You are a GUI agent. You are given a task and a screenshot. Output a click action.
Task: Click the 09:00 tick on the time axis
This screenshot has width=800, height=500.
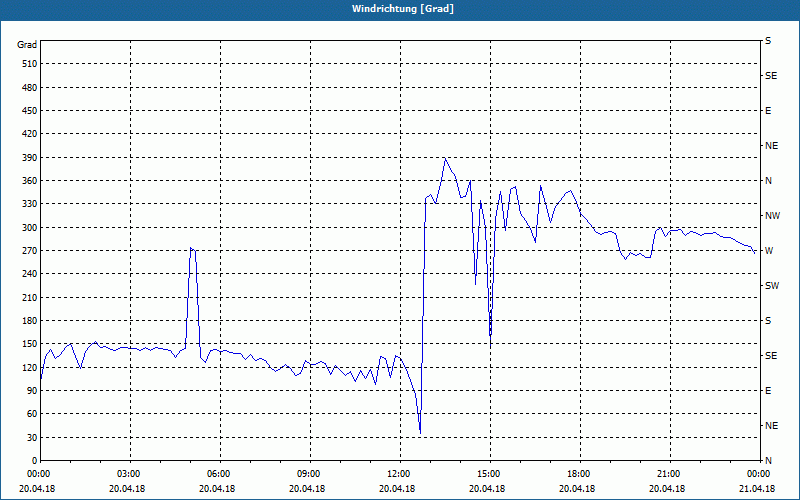click(x=308, y=474)
